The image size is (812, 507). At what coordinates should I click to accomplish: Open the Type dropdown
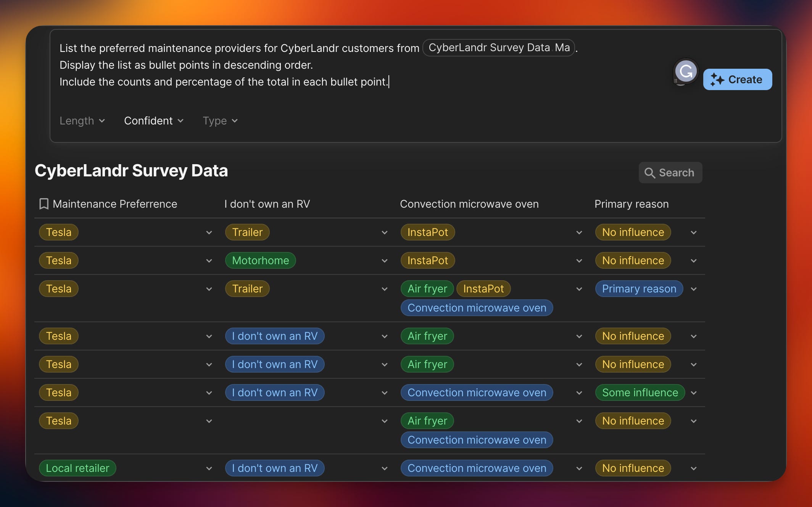click(219, 121)
